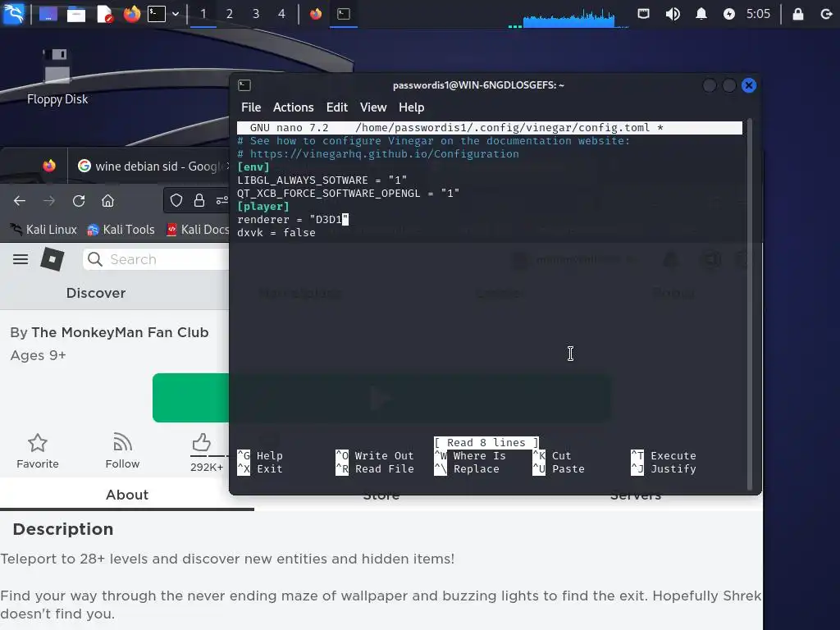
Task: Click the vinegarhq.github.io configuration URL
Action: click(x=384, y=154)
